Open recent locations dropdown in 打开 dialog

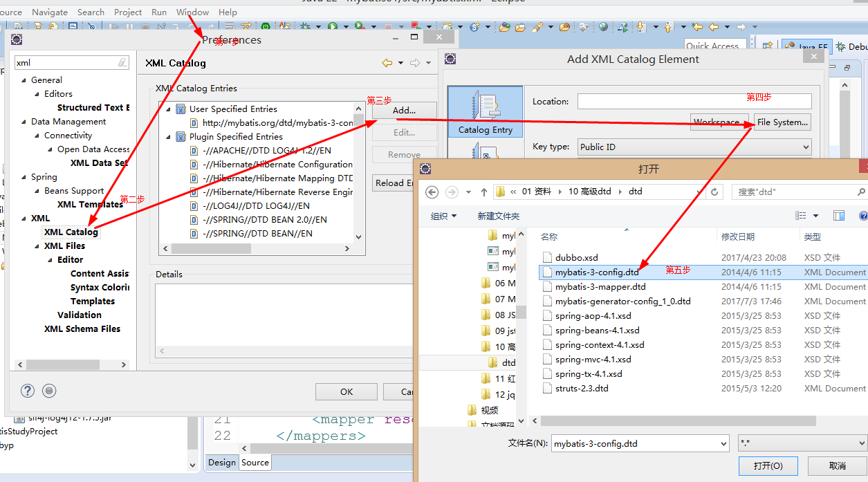(468, 192)
